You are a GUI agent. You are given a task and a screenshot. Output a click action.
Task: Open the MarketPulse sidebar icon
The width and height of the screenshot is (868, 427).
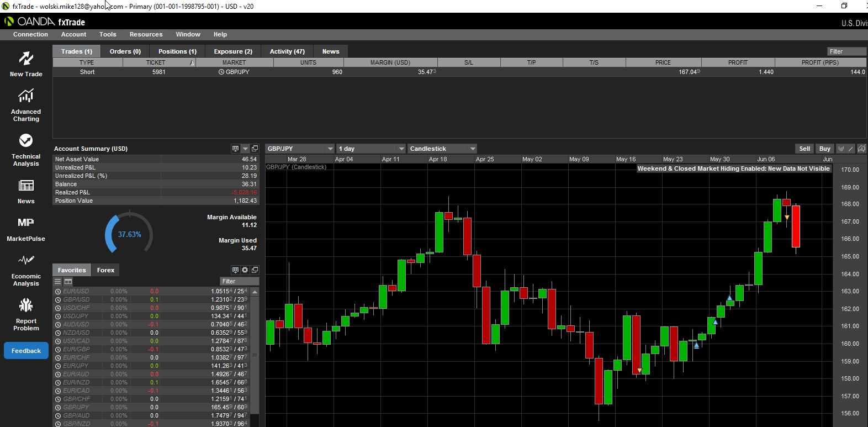[x=26, y=223]
